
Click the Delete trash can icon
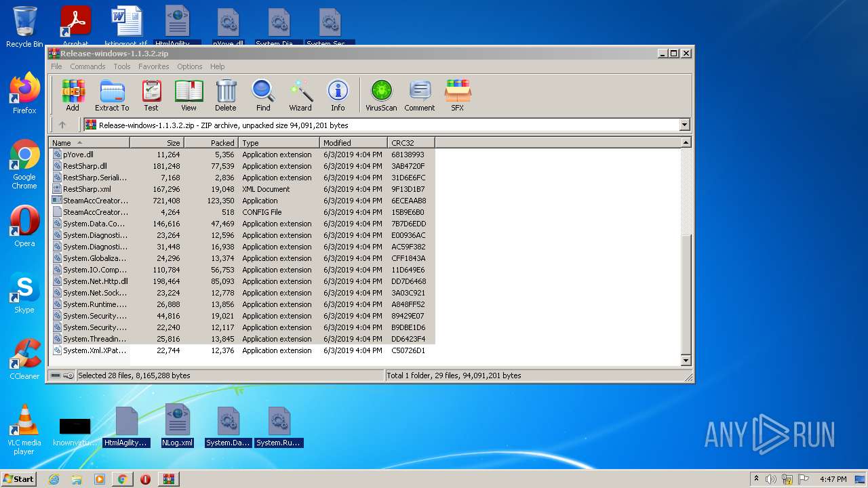(226, 95)
